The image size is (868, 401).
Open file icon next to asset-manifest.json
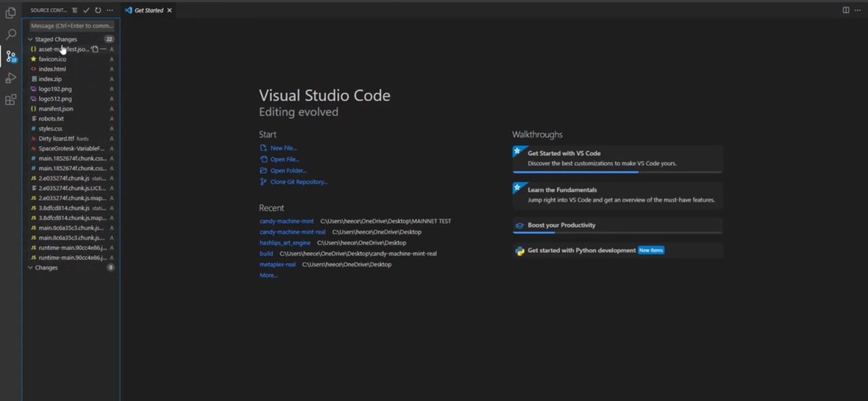[95, 49]
